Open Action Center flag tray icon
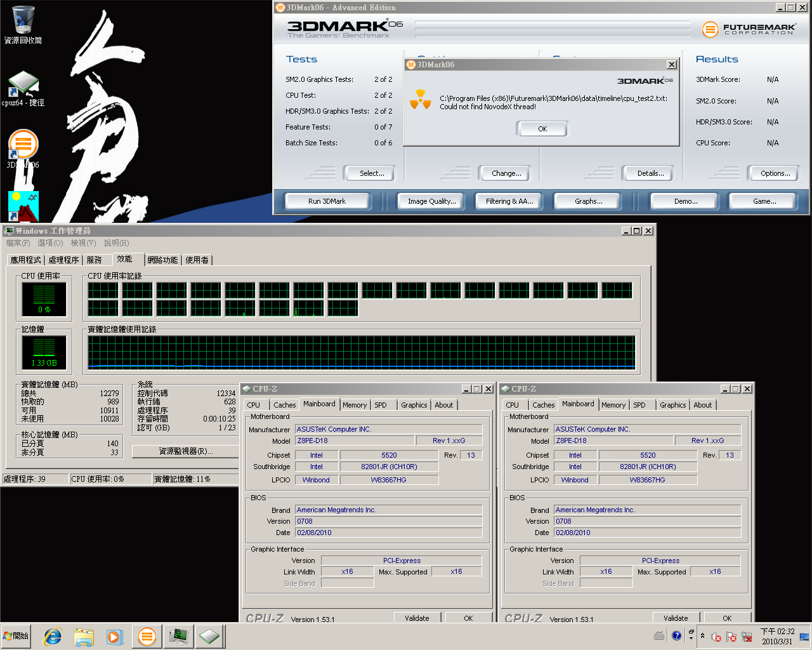The height and width of the screenshot is (650, 812). tap(731, 637)
